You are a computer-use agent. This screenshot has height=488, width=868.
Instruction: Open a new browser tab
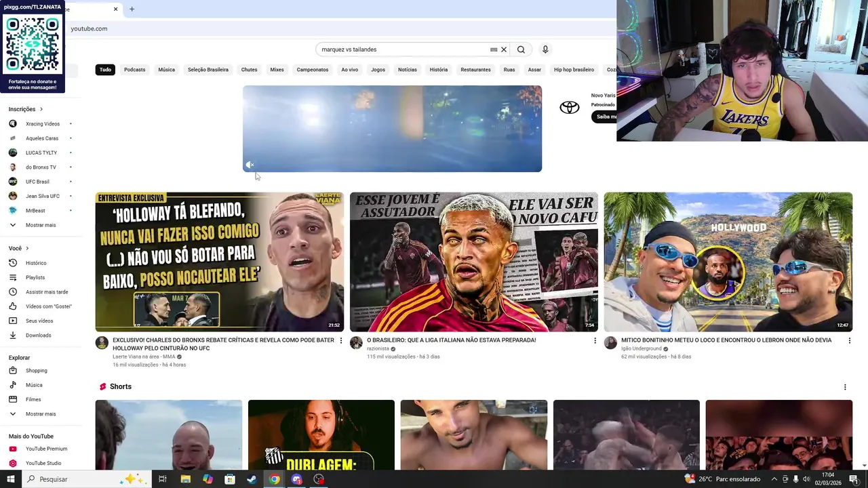coord(132,9)
